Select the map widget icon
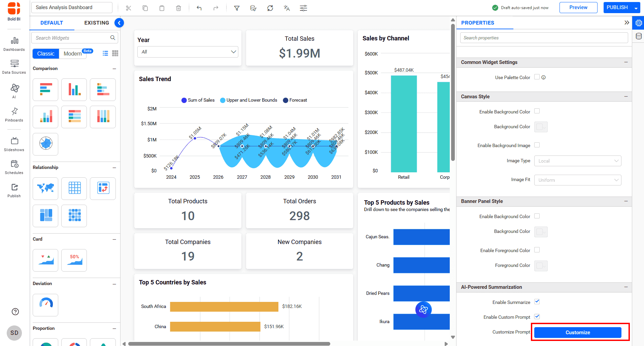The width and height of the screenshot is (644, 346). click(45, 188)
